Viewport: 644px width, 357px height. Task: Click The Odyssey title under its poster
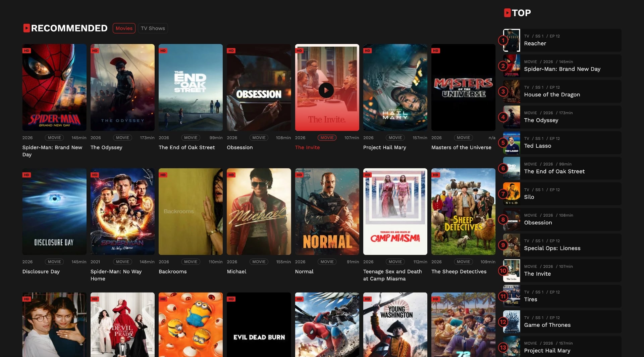106,147
